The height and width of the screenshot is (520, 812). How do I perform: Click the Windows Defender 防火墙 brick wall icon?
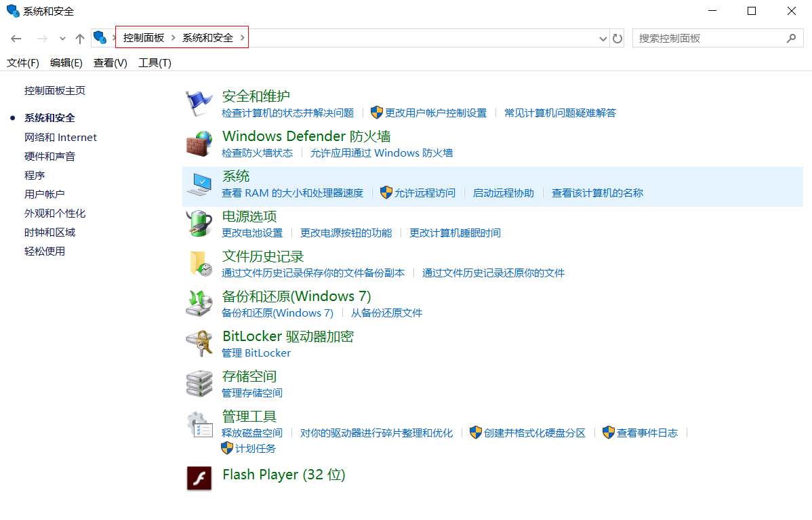pos(199,144)
